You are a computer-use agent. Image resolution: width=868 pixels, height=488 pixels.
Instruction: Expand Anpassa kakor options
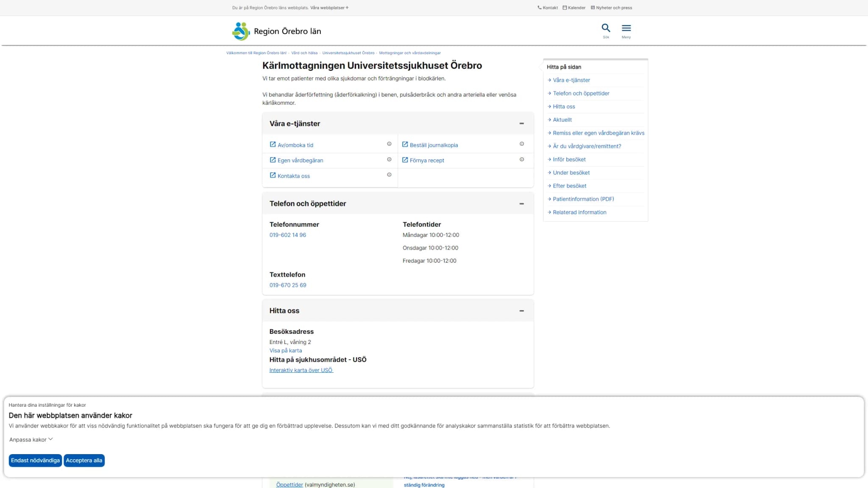(31, 440)
